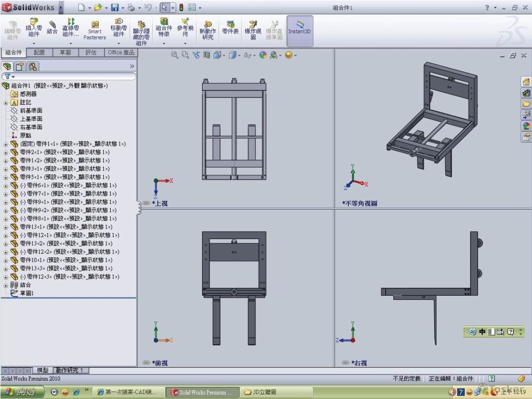
Task: Click the Smart Fasteners tool
Action: tap(94, 30)
